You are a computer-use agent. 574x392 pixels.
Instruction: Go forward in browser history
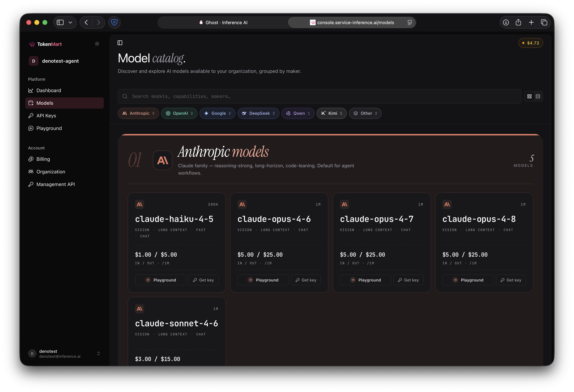tap(99, 22)
